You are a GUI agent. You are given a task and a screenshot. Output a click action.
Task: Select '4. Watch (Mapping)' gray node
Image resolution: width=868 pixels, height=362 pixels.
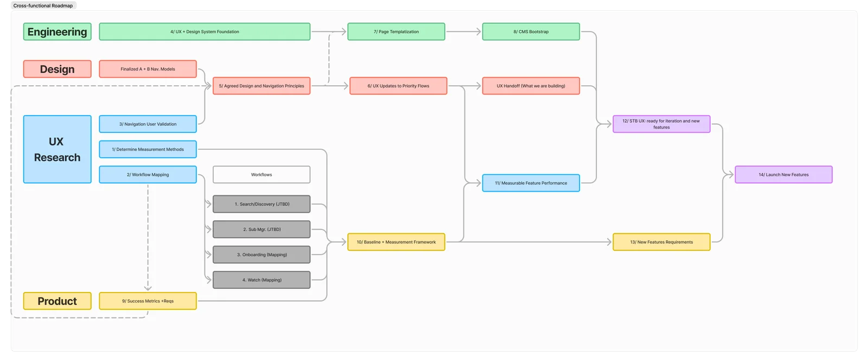click(261, 280)
